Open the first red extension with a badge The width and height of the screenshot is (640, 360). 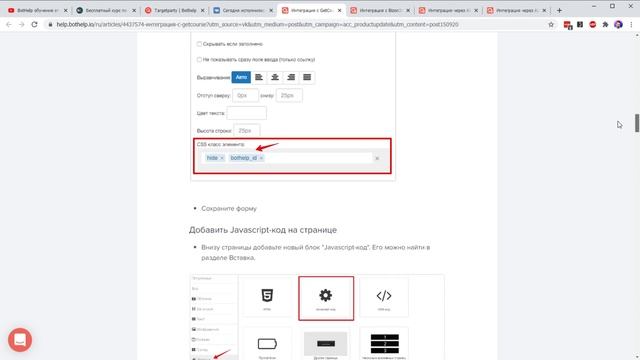click(567, 25)
